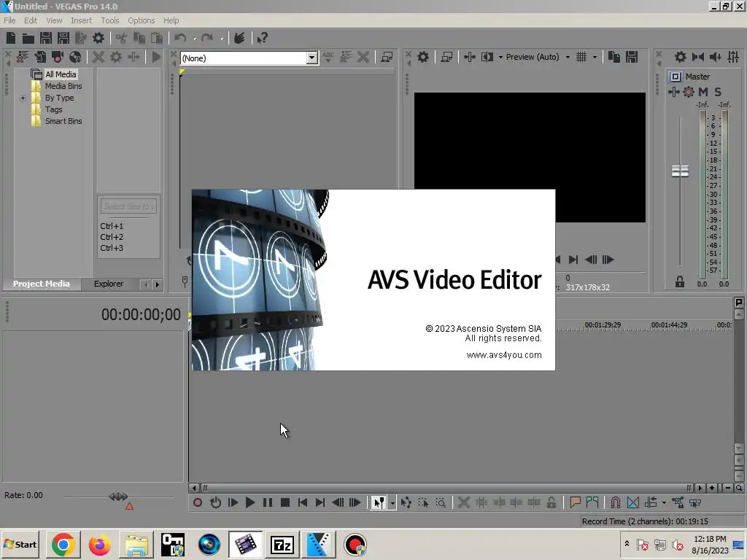747x560 pixels.
Task: Open Split Screen View dropdown arrow
Action: click(500, 57)
